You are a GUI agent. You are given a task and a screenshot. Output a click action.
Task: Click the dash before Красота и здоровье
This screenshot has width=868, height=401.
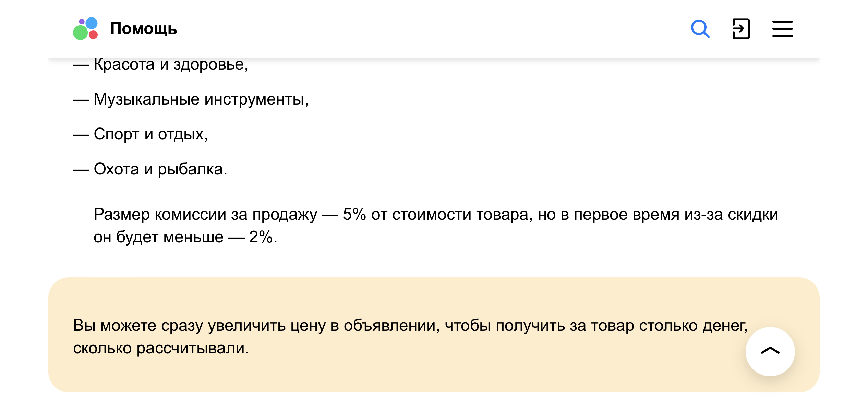coord(81,65)
